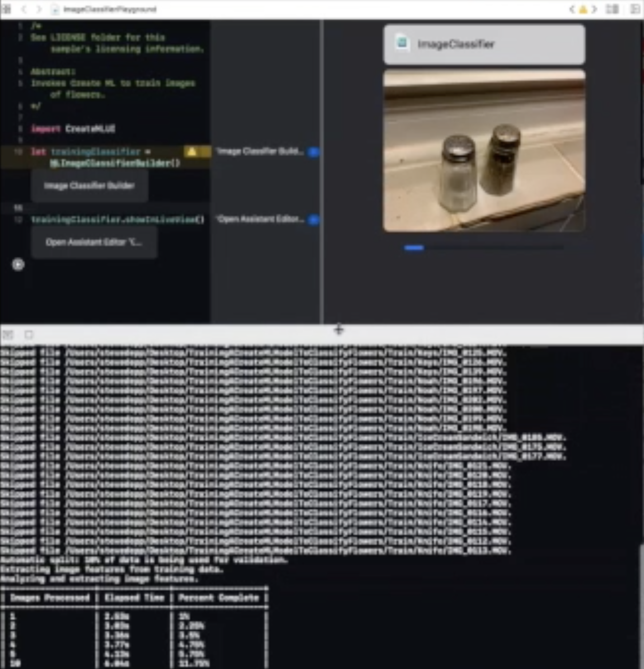Click the inline result icon beside Open Assistant Editor
The height and width of the screenshot is (669, 644).
point(313,220)
